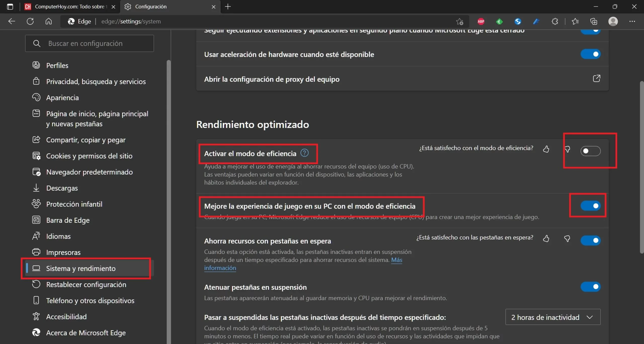Open Accesibilidad settings

click(89, 317)
